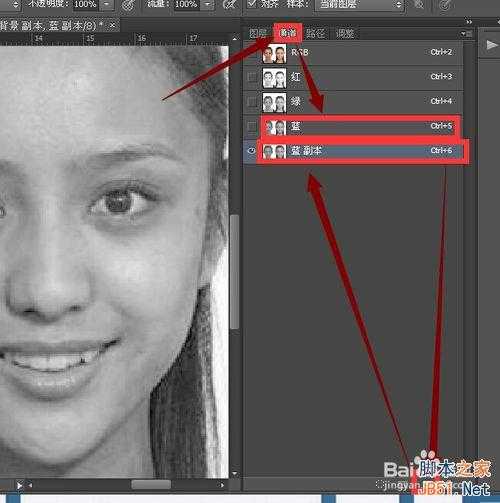This screenshot has width=500, height=503.
Task: Select the 红 channel row
Action: tap(353, 77)
